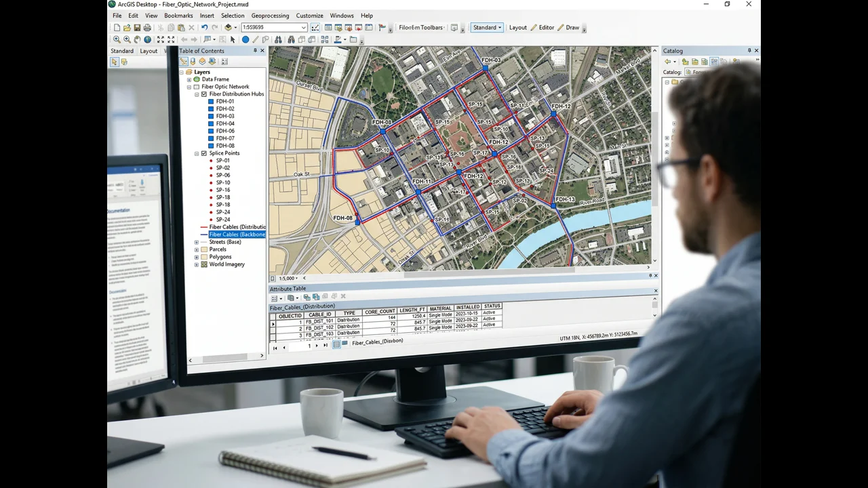Screen dimensions: 868x488
Task: Open the Geoprocessing menu
Action: click(x=270, y=15)
